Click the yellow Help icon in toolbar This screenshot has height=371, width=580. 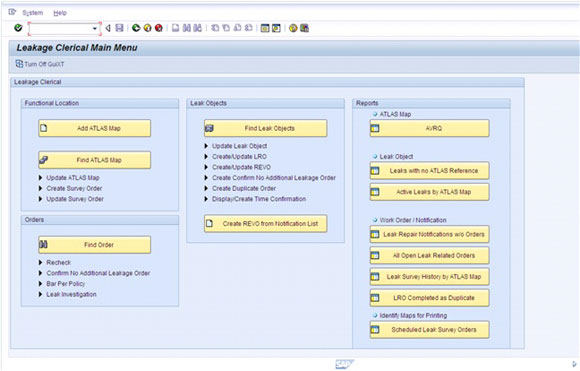coord(293,28)
